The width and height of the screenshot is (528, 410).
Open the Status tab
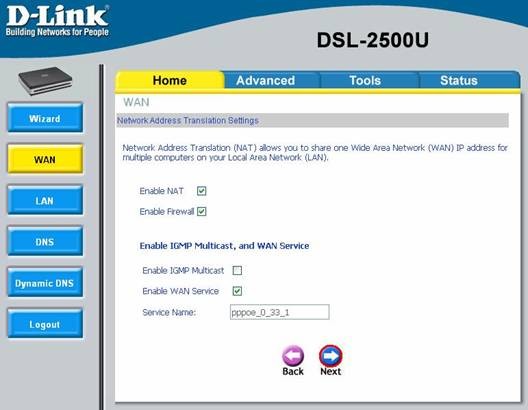coord(459,80)
